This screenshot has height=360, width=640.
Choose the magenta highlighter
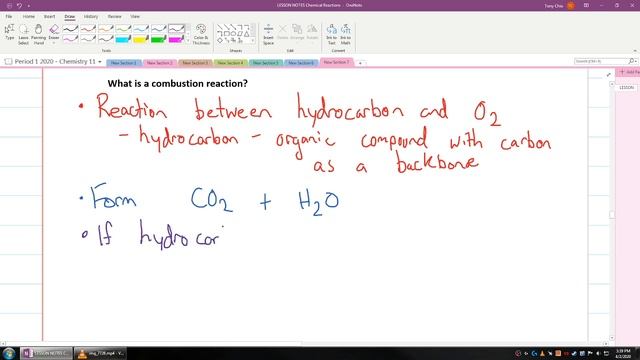tap(176, 39)
